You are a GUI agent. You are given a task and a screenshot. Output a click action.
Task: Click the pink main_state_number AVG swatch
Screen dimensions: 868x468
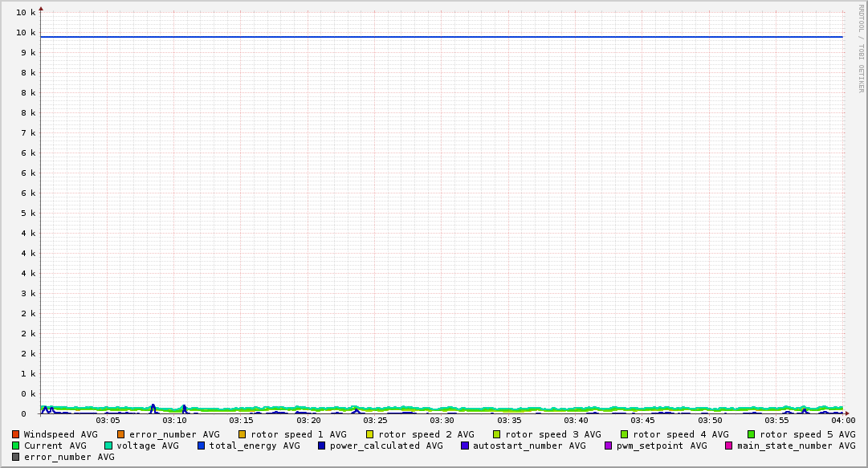pos(729,446)
